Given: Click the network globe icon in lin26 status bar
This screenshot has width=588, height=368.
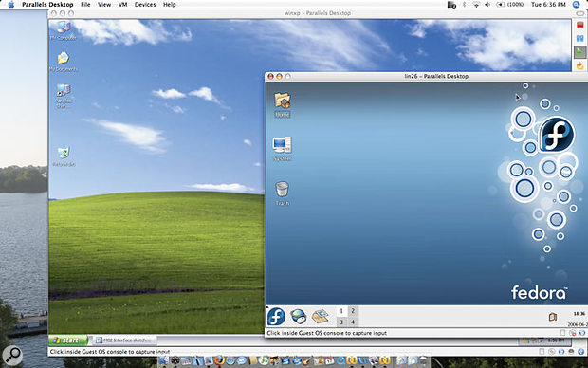Looking at the screenshot, I should 582,333.
